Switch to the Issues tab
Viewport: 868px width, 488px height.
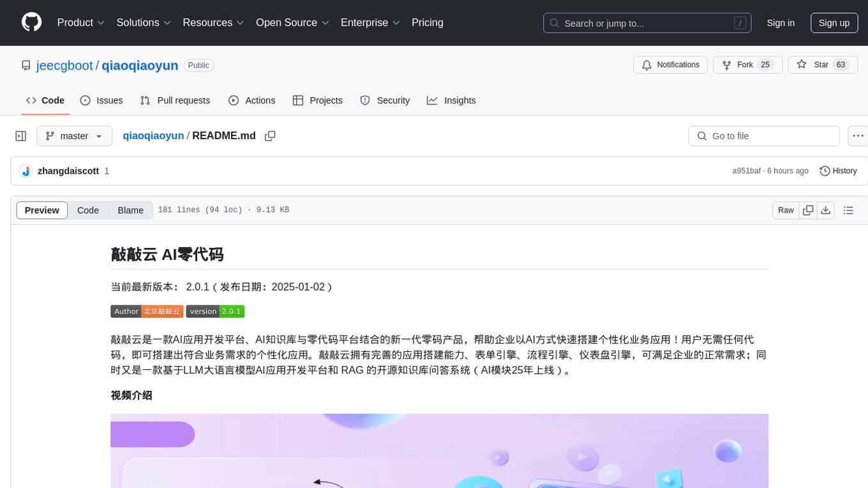coord(101,100)
